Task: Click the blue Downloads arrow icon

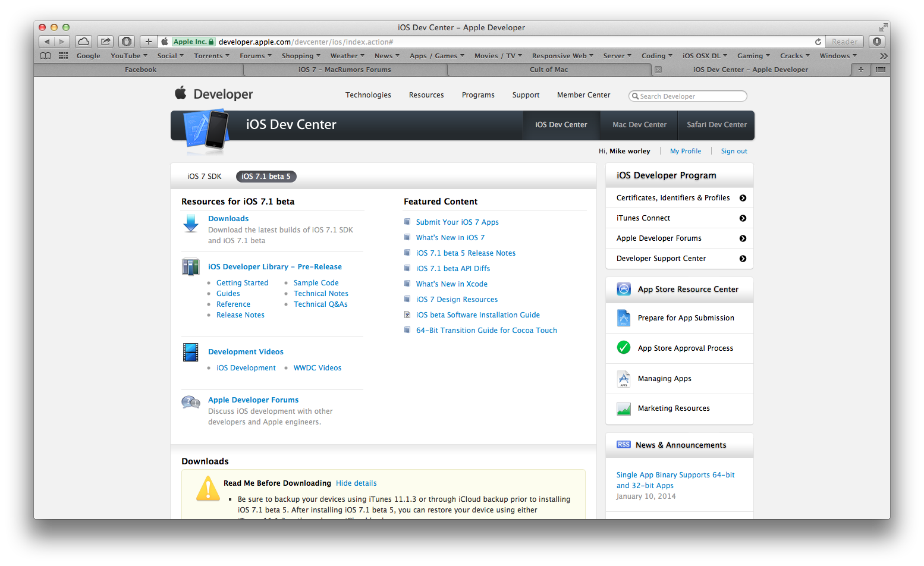Action: click(190, 224)
